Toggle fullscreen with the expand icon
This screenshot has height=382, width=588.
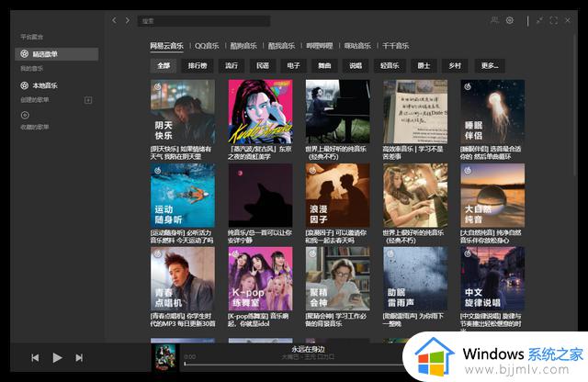click(x=553, y=20)
